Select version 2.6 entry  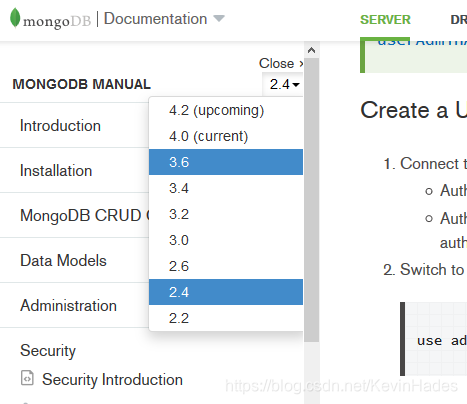point(226,266)
